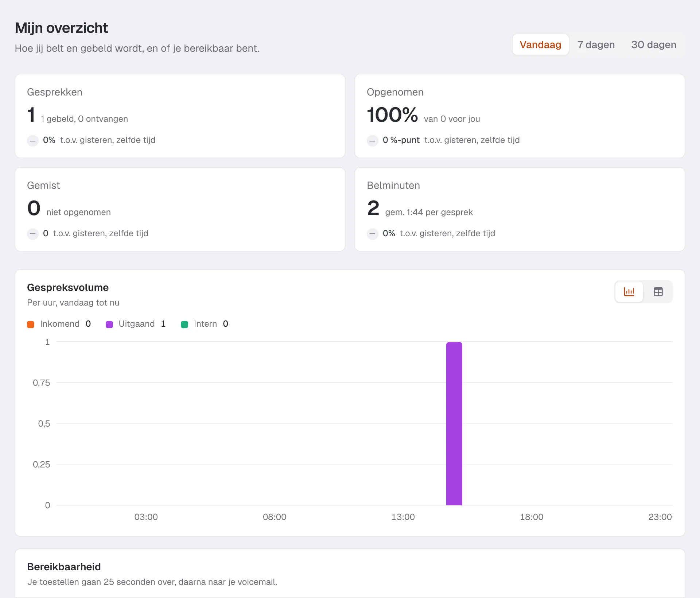700x598 pixels.
Task: Click the 18:00 axis label
Action: click(x=532, y=517)
